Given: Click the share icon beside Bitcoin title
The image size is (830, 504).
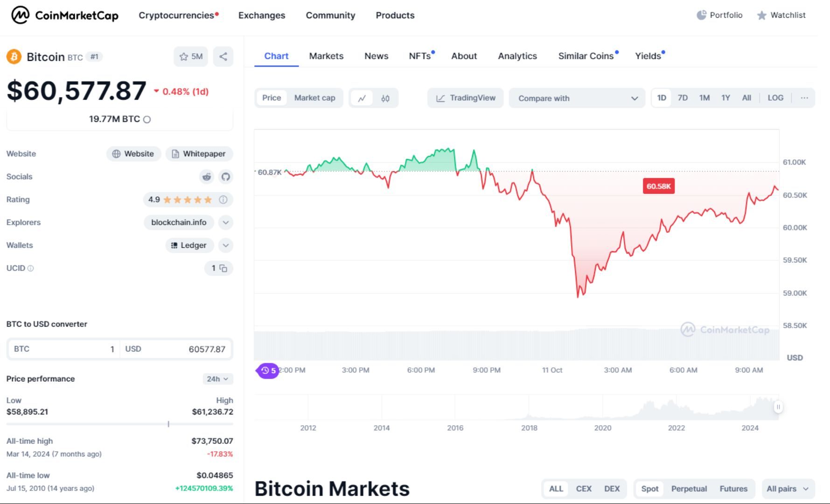Looking at the screenshot, I should (223, 57).
